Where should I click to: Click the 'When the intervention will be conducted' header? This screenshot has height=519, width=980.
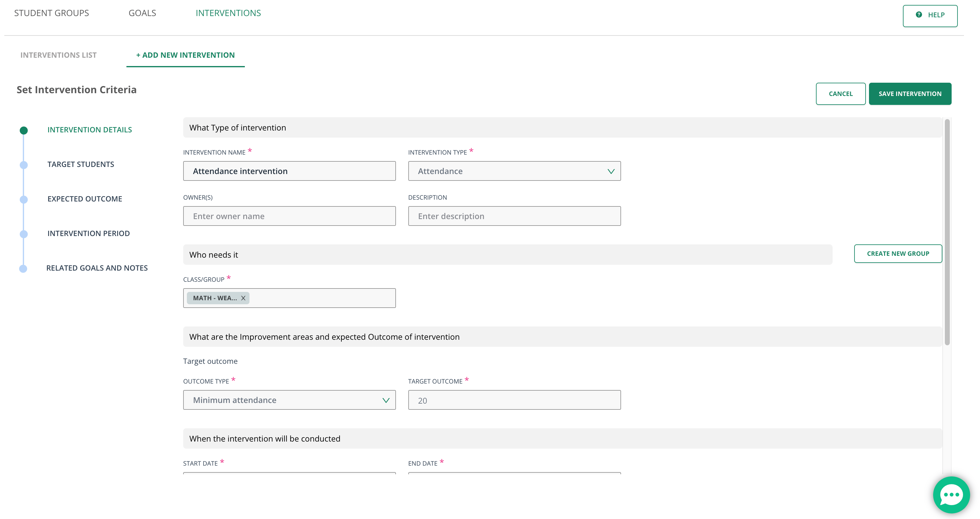(562, 439)
